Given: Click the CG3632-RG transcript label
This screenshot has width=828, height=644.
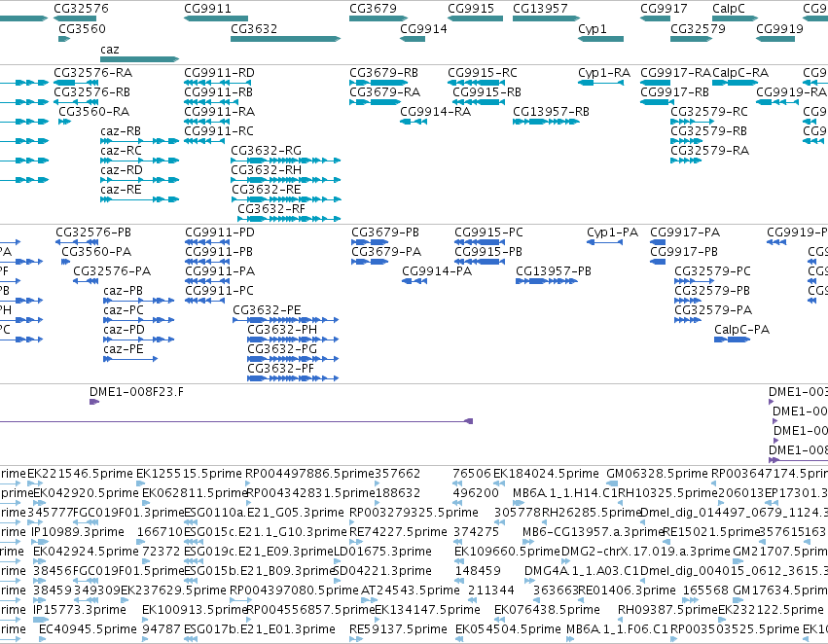Looking at the screenshot, I should tap(267, 151).
